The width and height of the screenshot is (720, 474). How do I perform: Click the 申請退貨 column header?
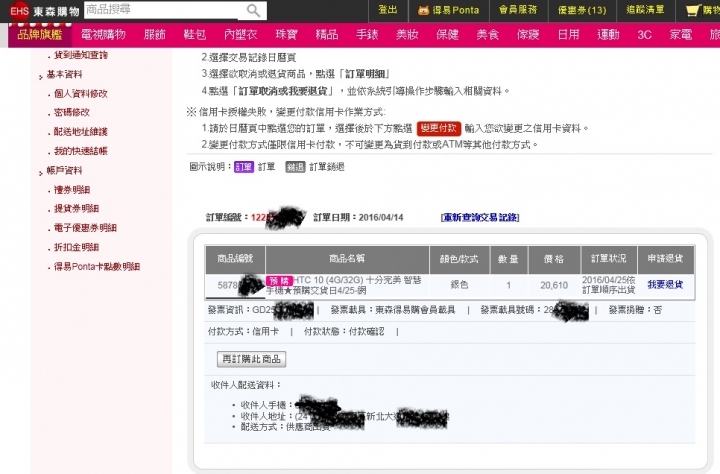[665, 259]
